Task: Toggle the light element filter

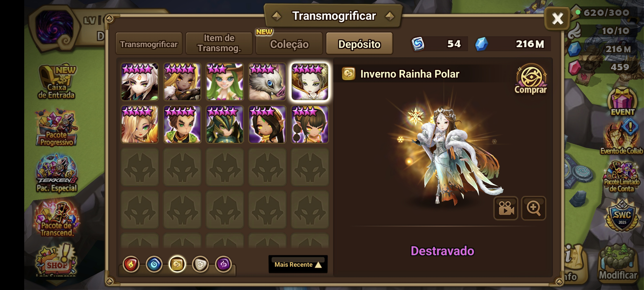Action: [200, 264]
